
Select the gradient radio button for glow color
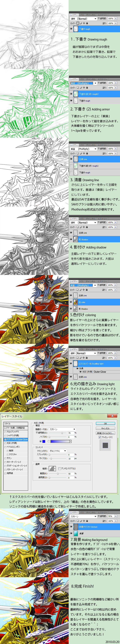pyautogui.click(x=49, y=441)
